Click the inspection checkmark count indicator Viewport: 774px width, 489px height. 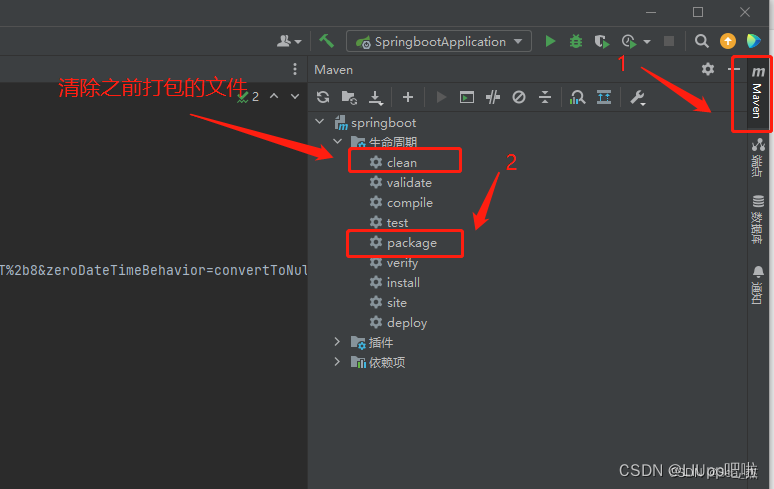tap(248, 96)
